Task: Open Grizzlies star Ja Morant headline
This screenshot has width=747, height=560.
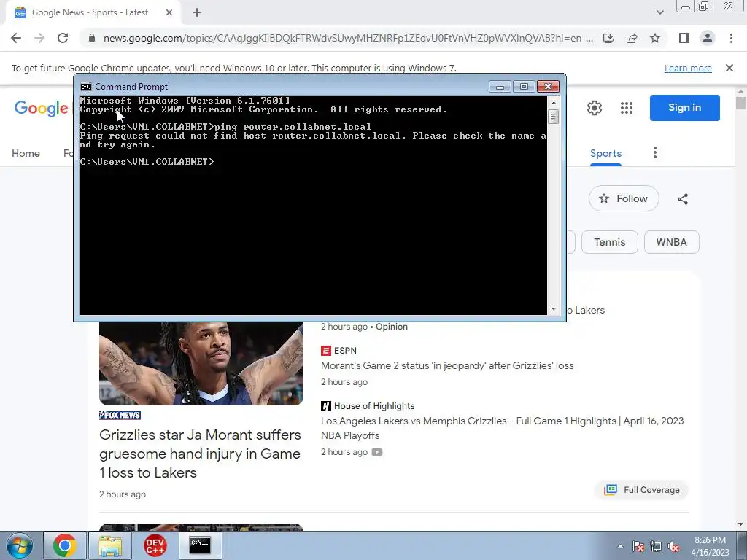Action: [x=200, y=454]
